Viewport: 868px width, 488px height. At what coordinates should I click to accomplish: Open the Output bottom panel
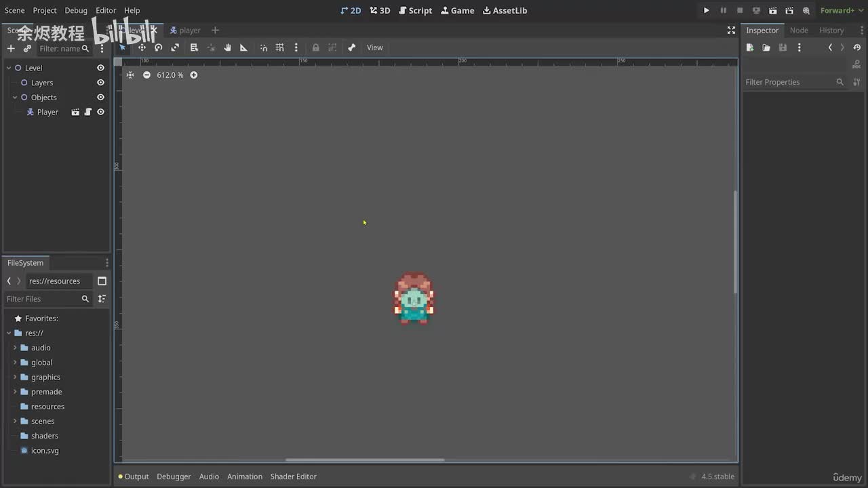[x=134, y=476]
